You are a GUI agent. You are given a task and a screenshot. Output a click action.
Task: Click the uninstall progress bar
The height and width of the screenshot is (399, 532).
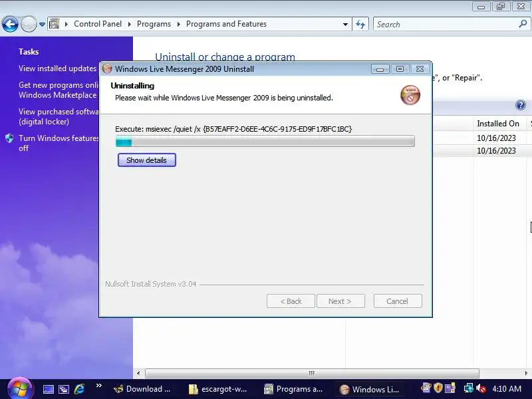265,141
